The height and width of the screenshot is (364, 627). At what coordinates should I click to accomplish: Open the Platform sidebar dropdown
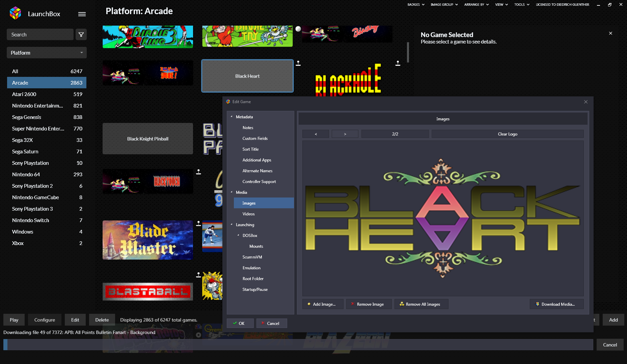point(47,53)
